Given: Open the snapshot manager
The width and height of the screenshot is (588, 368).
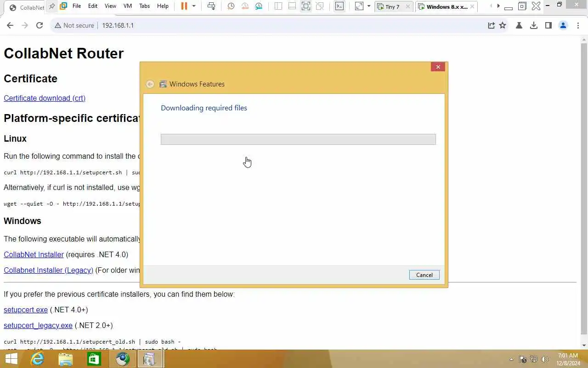Looking at the screenshot, I should click(x=259, y=6).
